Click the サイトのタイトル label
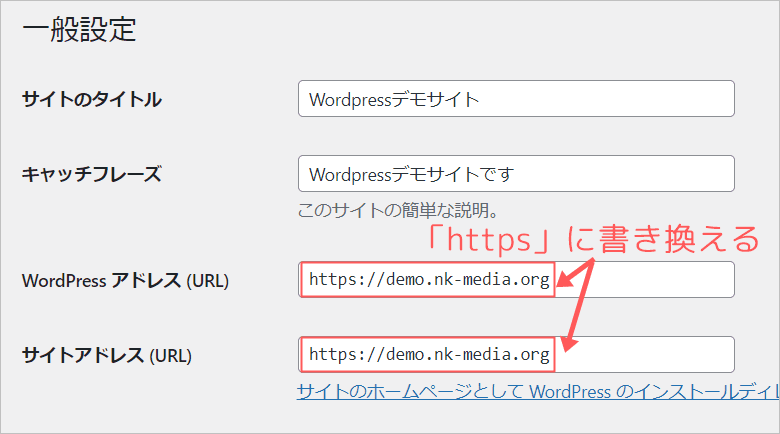Viewport: 780px width, 434px height. tap(91, 99)
